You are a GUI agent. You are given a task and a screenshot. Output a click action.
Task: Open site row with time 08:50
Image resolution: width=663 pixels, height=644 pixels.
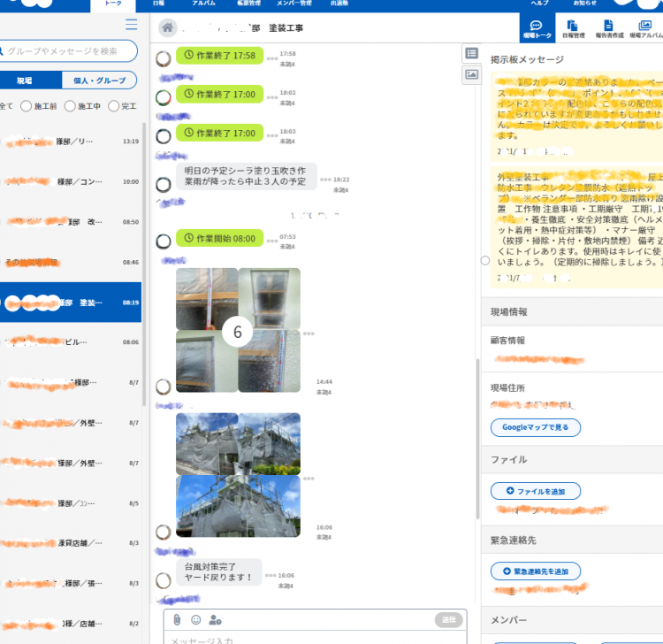(x=71, y=222)
